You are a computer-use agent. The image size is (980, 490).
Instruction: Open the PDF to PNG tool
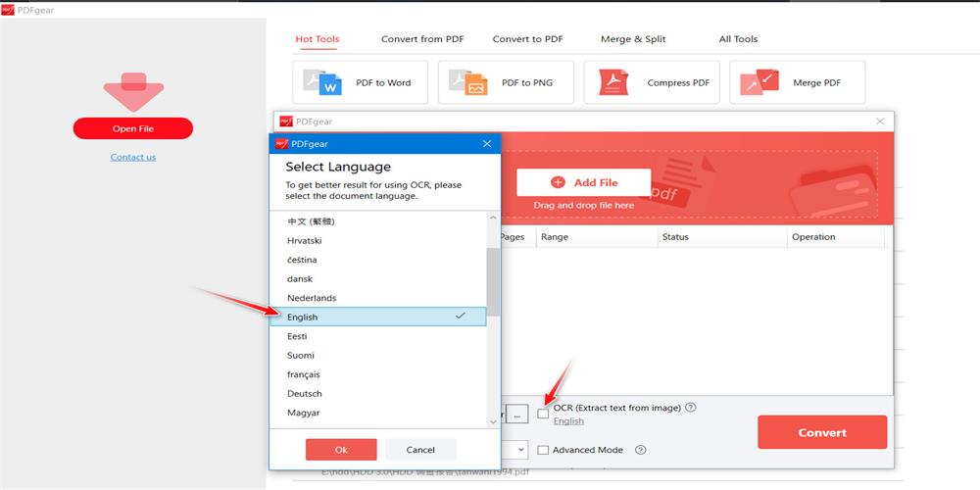pos(506,82)
